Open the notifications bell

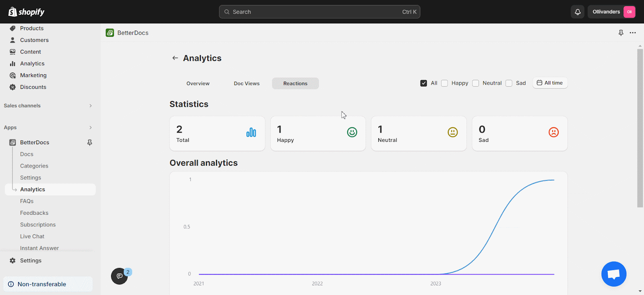coord(578,12)
